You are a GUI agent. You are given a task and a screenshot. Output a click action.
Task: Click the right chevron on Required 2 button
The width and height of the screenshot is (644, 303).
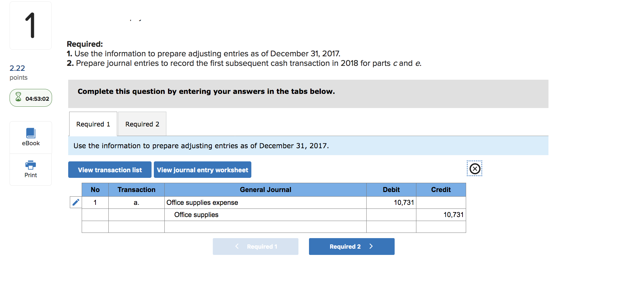pyautogui.click(x=371, y=246)
